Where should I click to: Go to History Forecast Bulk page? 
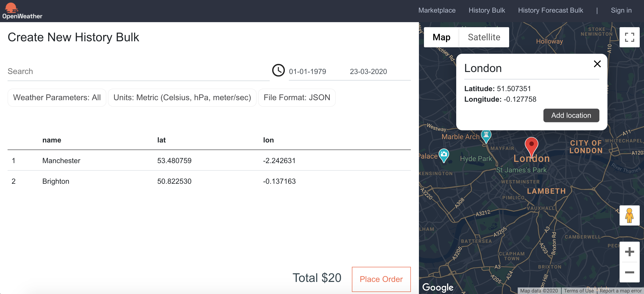550,10
